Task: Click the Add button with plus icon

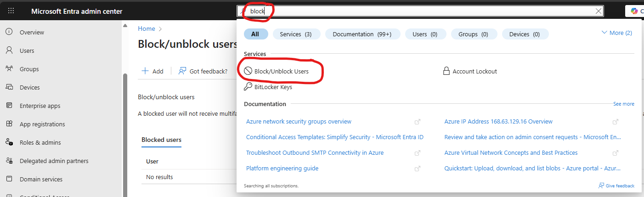Action: coord(153,71)
